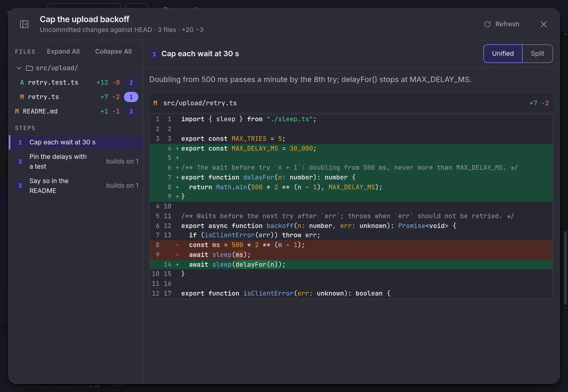Click the 'export function isClientError' line
The height and width of the screenshot is (392, 568).
351,293
